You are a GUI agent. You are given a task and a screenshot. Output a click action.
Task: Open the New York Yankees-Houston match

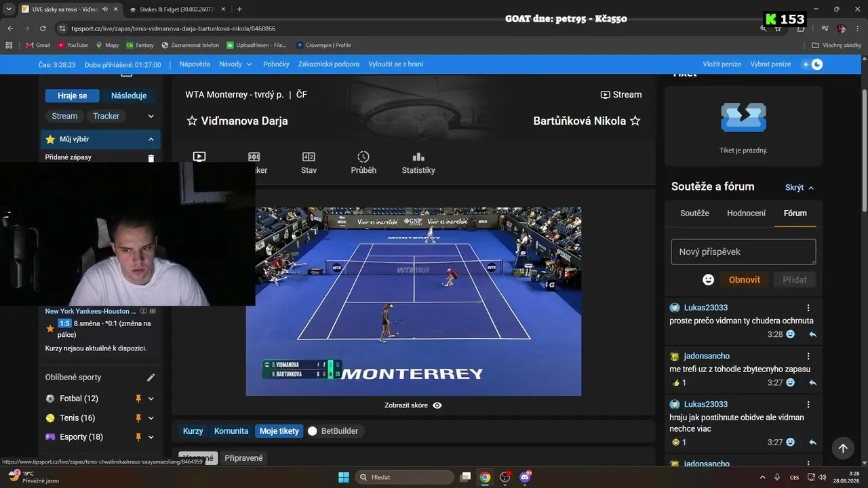(x=91, y=311)
